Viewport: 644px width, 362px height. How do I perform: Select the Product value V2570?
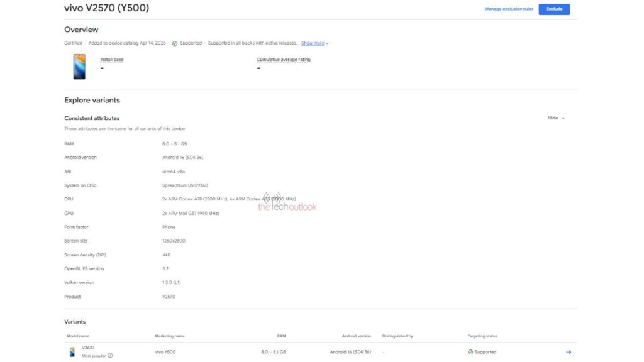pyautogui.click(x=169, y=297)
